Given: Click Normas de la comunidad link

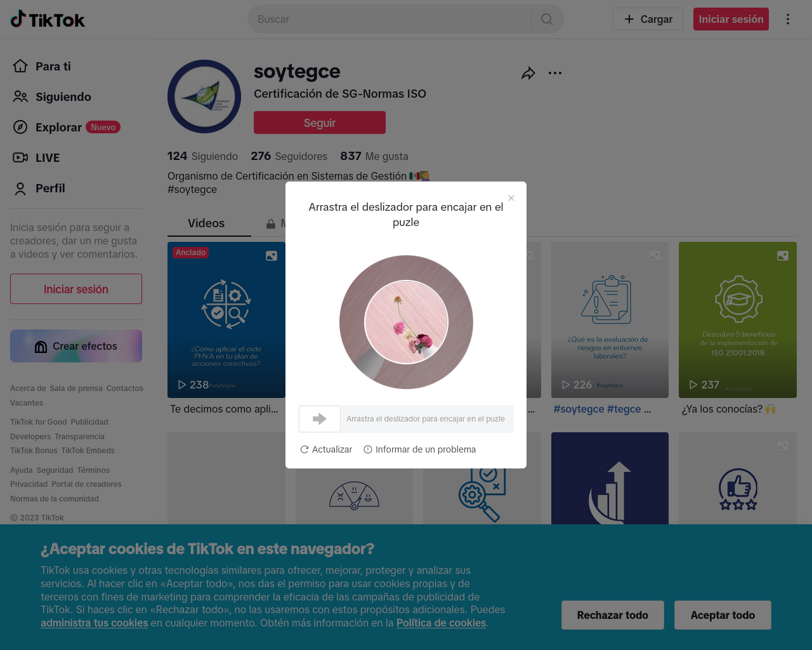Looking at the screenshot, I should pyautogui.click(x=55, y=499).
